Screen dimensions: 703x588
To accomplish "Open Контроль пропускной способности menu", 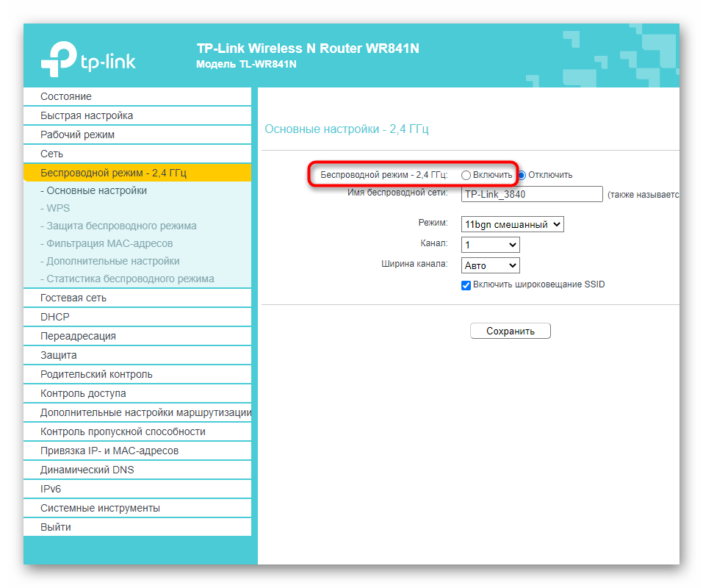I will [x=137, y=431].
